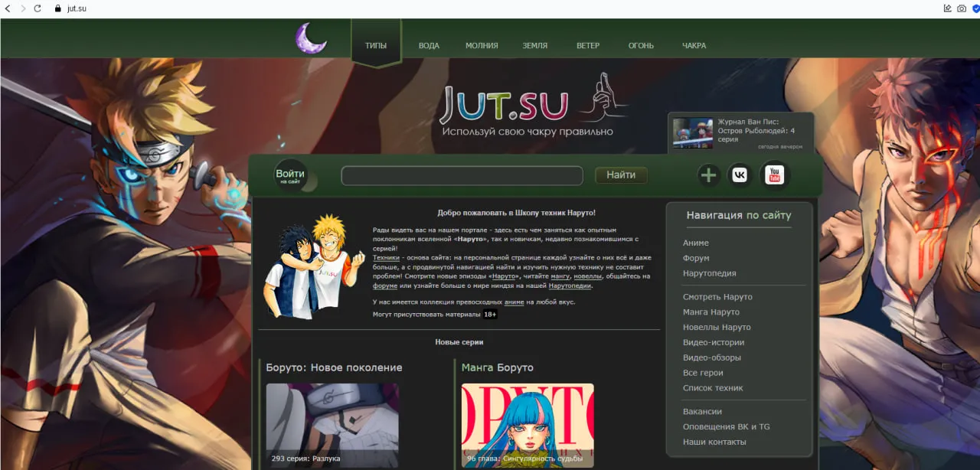This screenshot has width=980, height=470.
Task: Open the ЗЕМЛЯ menu item
Action: pyautogui.click(x=535, y=45)
